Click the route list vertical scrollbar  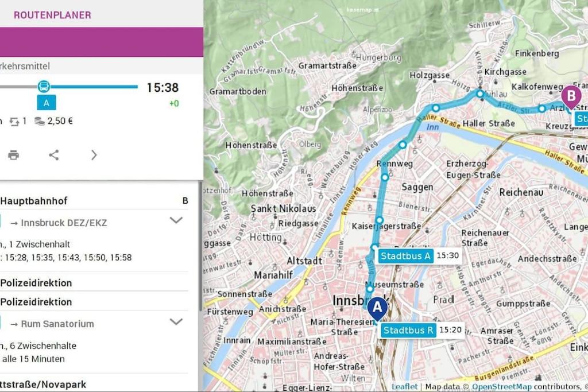(200, 246)
